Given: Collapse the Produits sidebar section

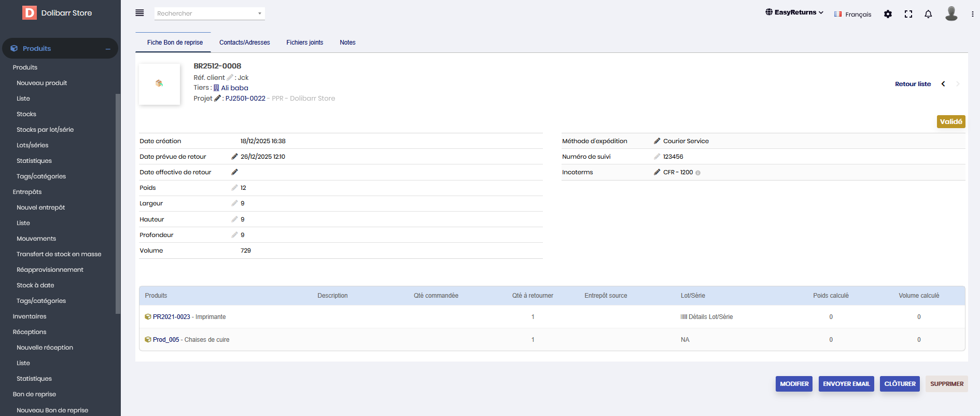Looking at the screenshot, I should (108, 49).
